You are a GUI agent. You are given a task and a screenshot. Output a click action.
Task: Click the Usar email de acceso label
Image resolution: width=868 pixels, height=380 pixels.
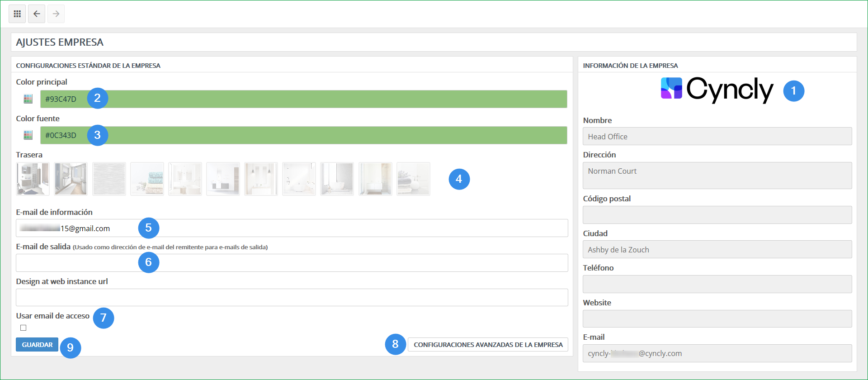coord(53,316)
